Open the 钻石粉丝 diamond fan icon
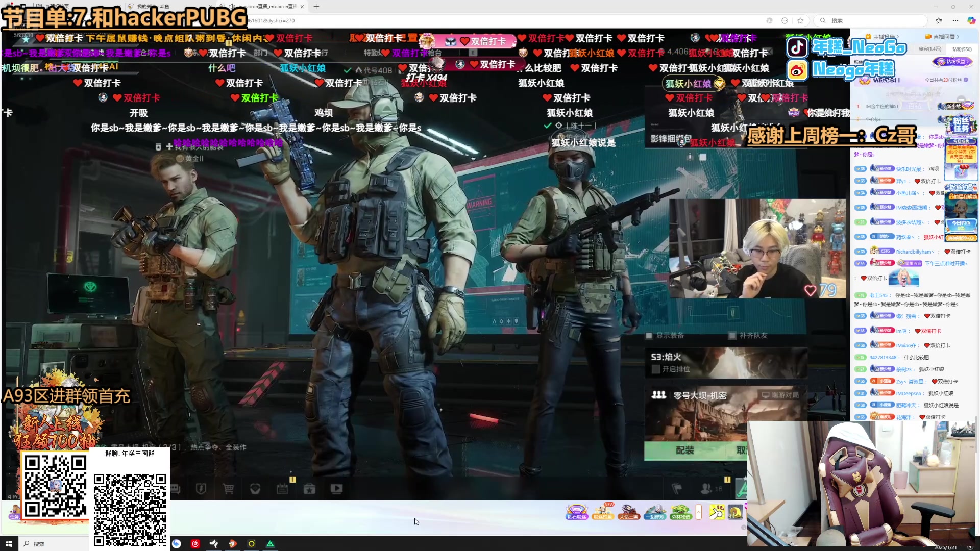 tap(577, 512)
